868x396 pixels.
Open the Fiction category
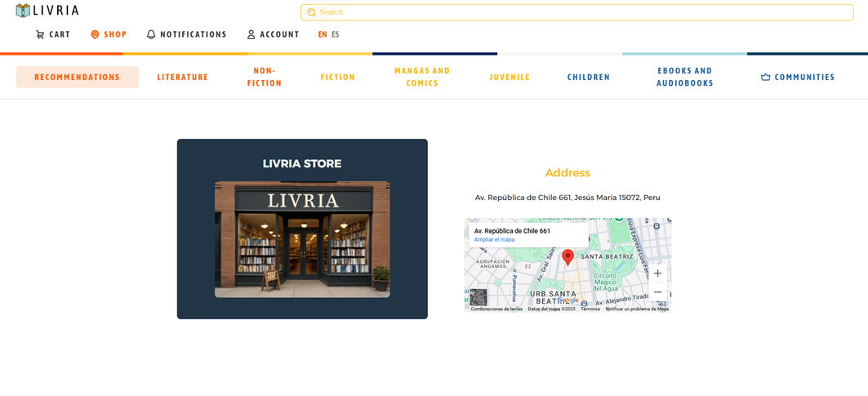(338, 78)
